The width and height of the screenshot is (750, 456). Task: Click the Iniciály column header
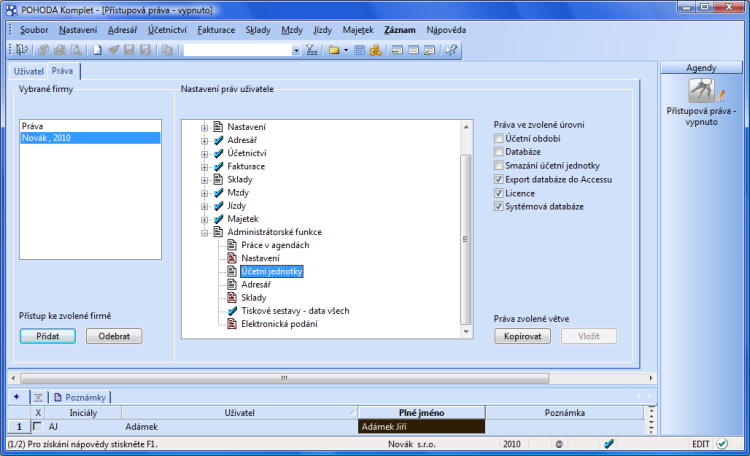[x=83, y=412]
